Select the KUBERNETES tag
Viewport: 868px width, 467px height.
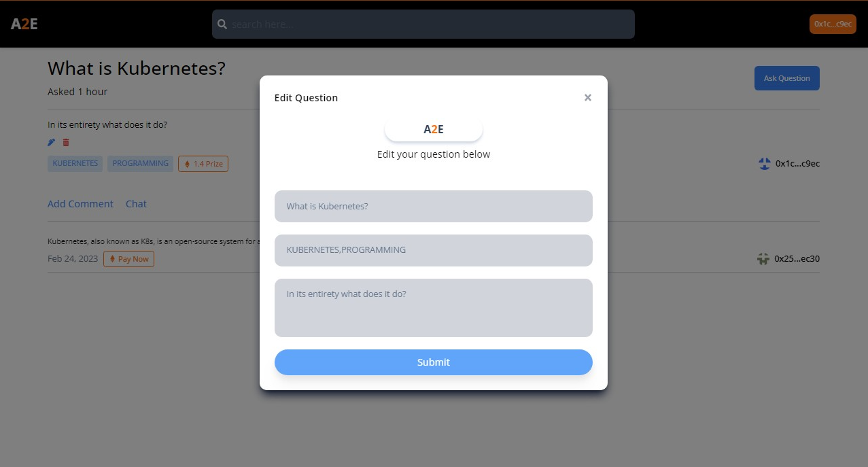[75, 163]
